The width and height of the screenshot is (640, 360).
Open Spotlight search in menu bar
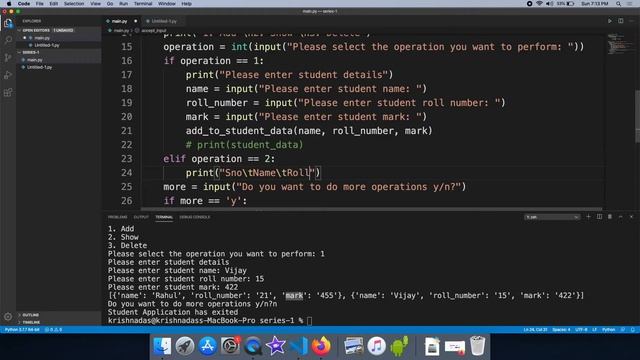(x=619, y=4)
